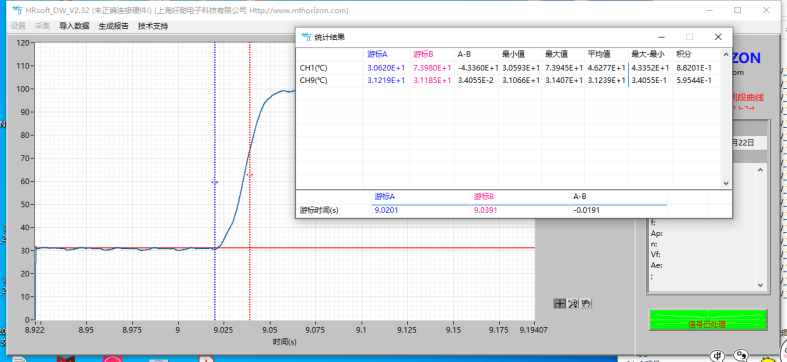Click the statistics window title icon
Screen dimensions: 787x362
(306, 37)
